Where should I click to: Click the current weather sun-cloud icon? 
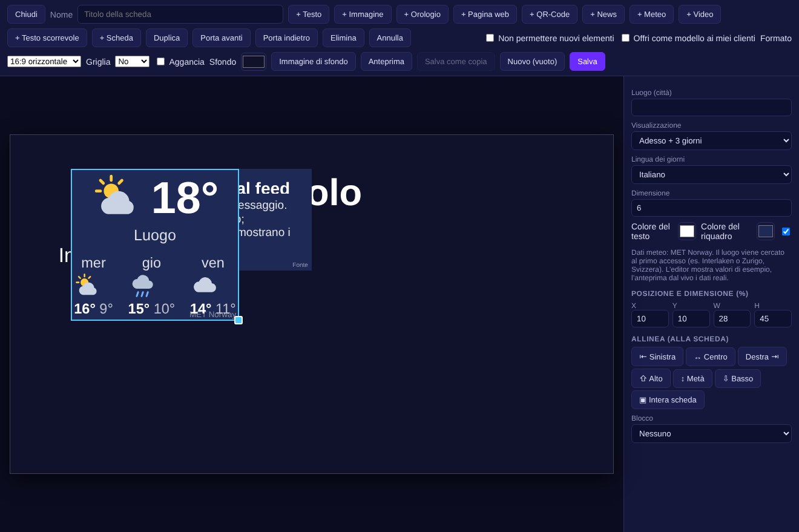point(114,195)
